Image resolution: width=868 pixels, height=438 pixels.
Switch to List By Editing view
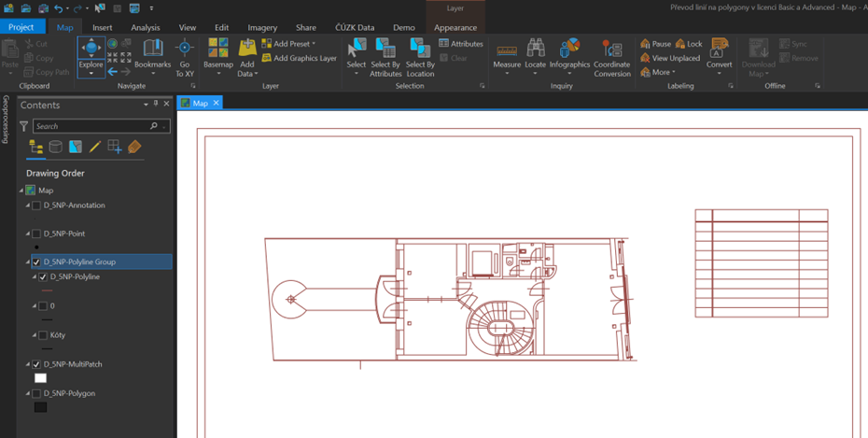(94, 147)
